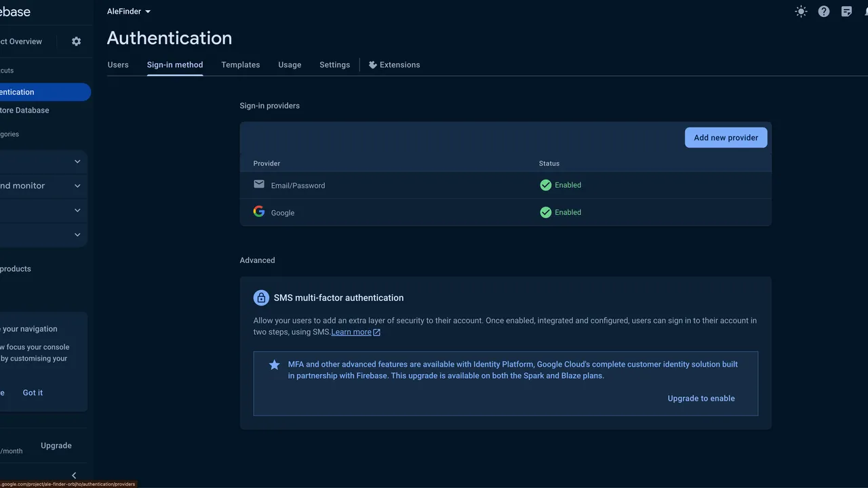Go to the Usage tab
The image size is (868, 488).
click(290, 65)
